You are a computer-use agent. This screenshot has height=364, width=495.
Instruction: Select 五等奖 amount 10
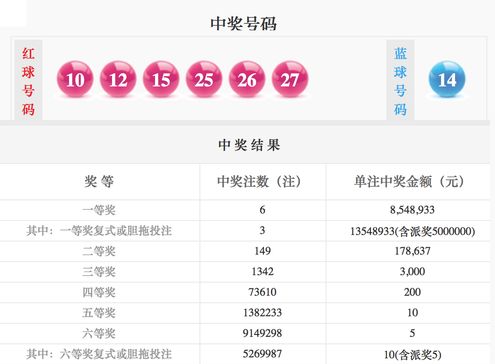click(412, 313)
